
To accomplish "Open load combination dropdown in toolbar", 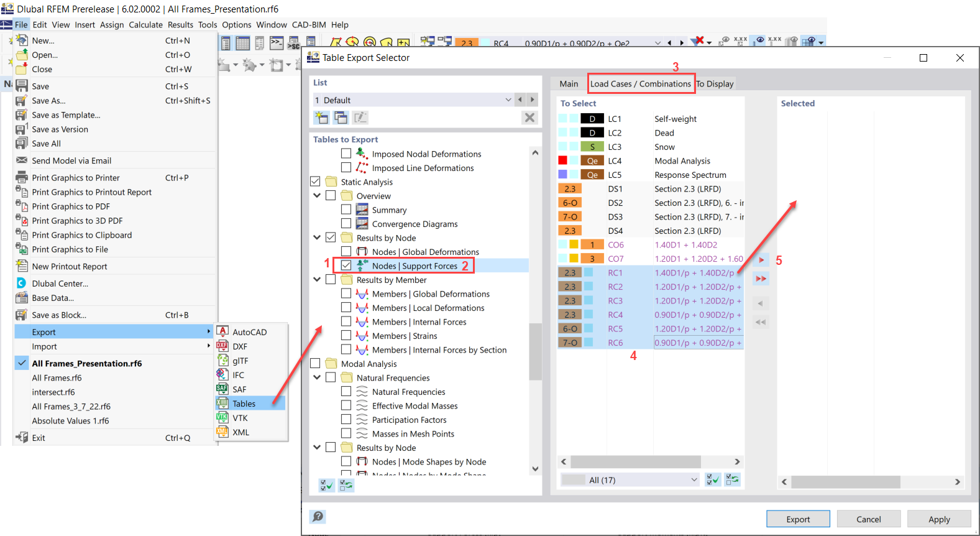I will tap(657, 43).
